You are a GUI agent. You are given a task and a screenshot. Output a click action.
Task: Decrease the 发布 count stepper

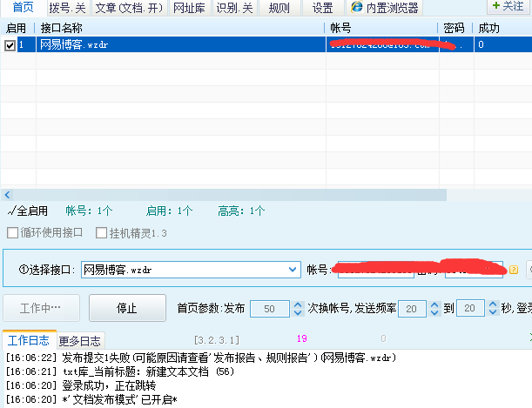coord(298,312)
